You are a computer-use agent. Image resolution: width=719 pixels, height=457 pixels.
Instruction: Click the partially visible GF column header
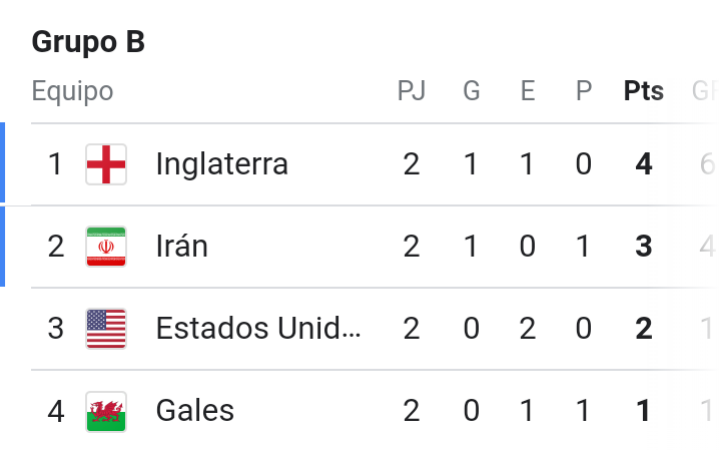point(705,90)
